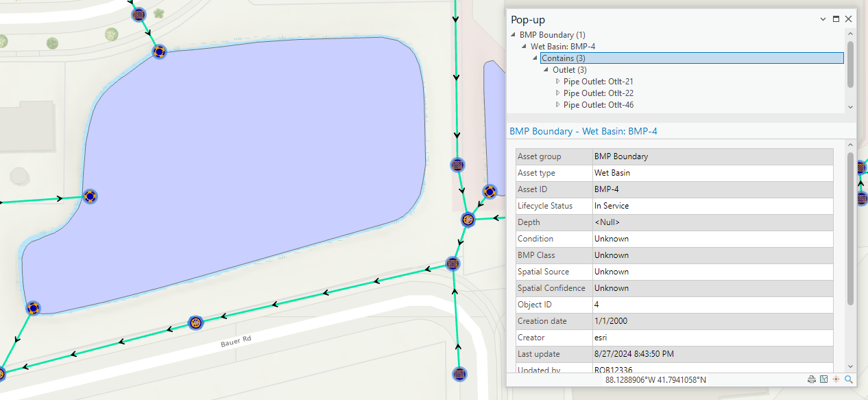Select "Wet Basin: BMP-4" in the tree
The image size is (868, 400).
[x=562, y=46]
